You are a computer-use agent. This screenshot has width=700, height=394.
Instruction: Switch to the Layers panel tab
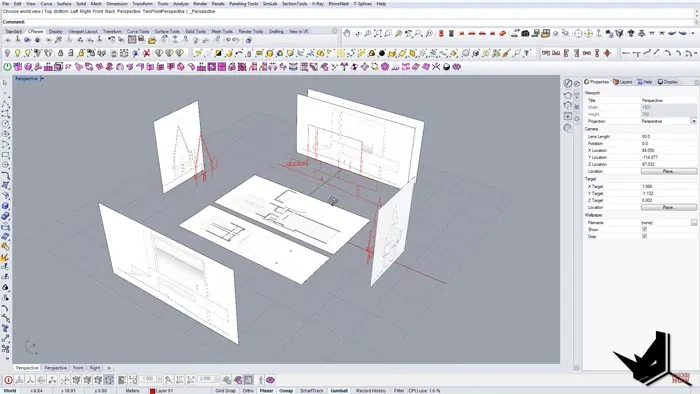point(623,82)
